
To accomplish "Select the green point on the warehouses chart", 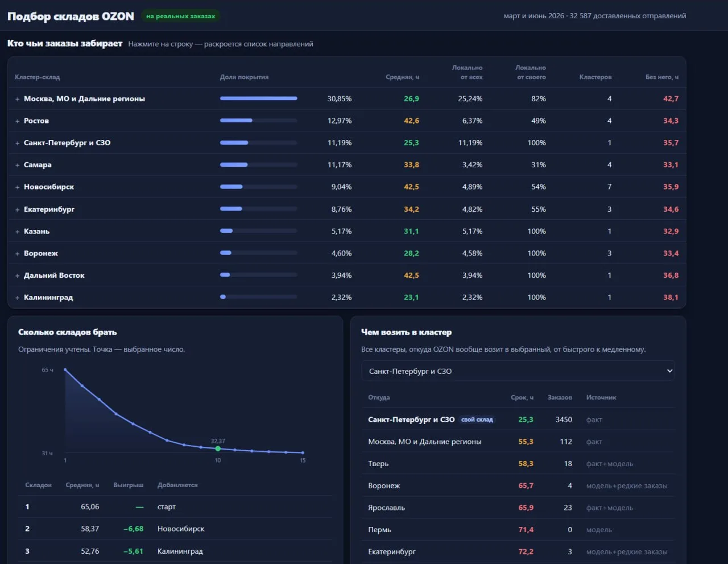I will click(x=218, y=448).
